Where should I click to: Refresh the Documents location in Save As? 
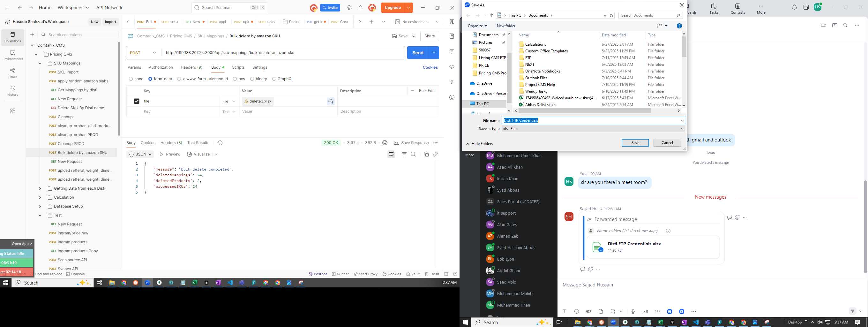[x=611, y=15]
